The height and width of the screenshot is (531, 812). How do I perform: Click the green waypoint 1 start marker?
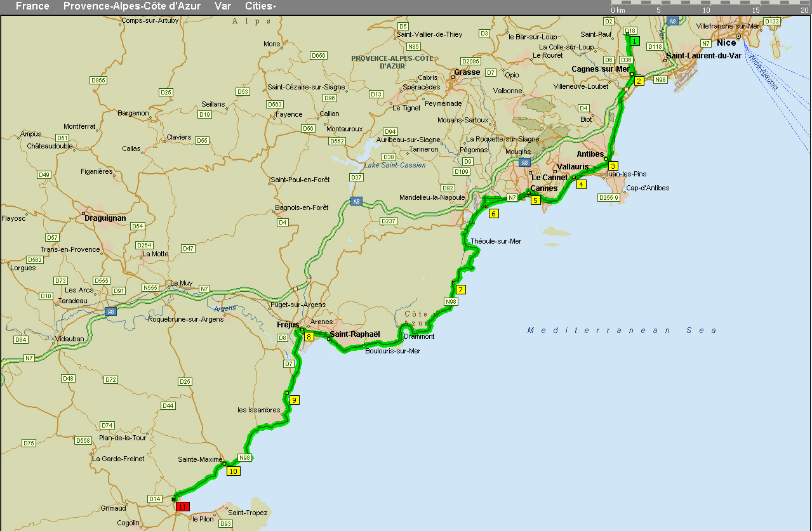pyautogui.click(x=634, y=41)
